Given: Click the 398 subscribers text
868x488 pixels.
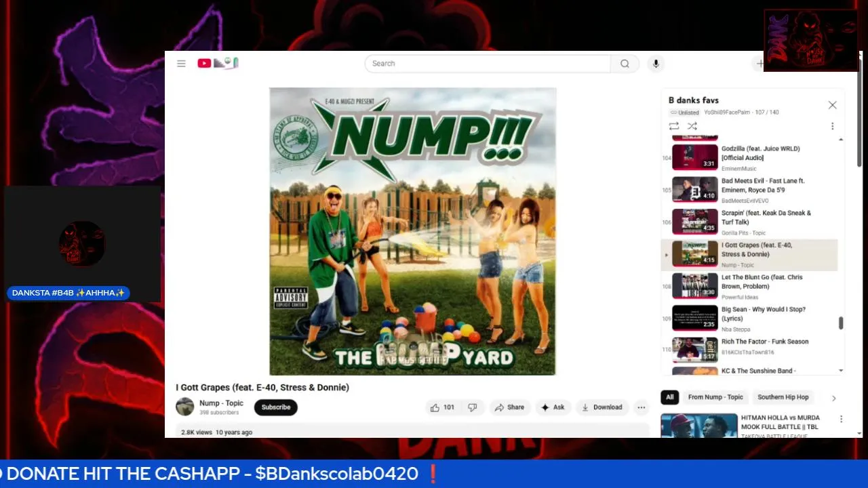Looking at the screenshot, I should 219,413.
